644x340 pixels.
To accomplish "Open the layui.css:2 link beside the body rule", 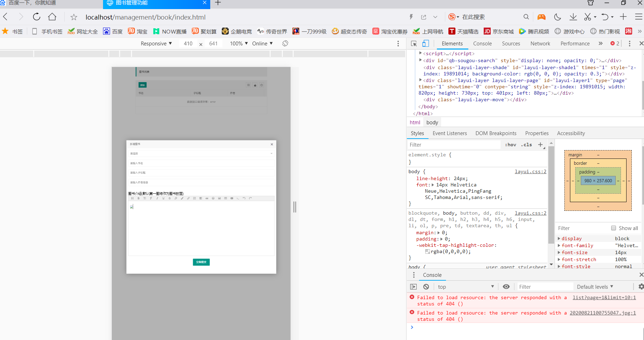I will 530,171.
